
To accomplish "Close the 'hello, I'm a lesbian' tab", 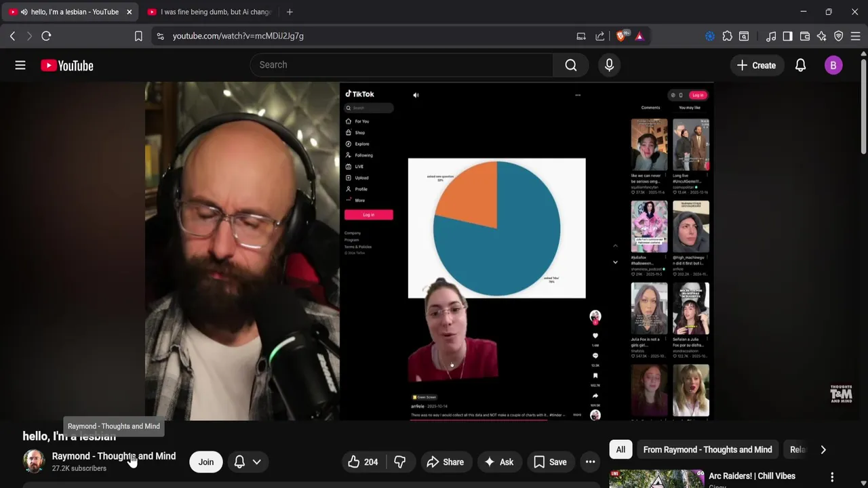I will (129, 12).
